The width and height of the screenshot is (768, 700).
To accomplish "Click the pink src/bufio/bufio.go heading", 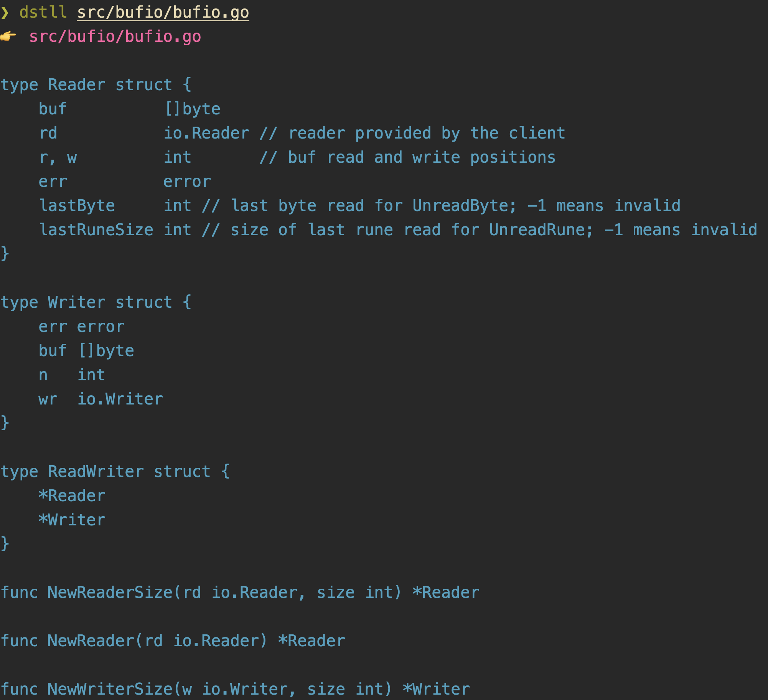I will point(115,37).
